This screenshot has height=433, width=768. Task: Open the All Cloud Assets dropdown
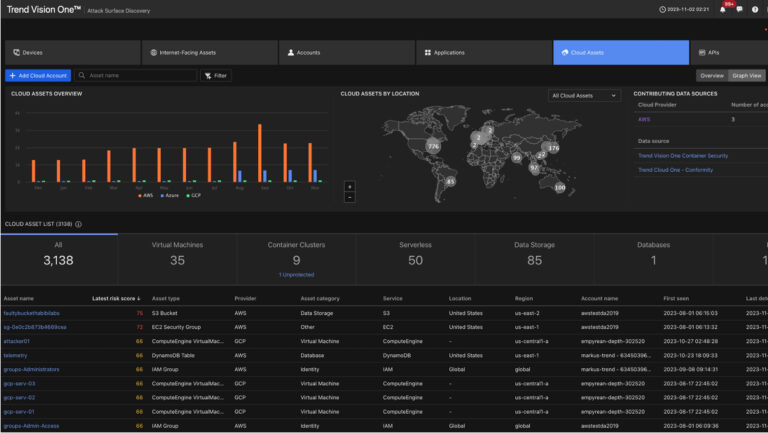tap(584, 96)
